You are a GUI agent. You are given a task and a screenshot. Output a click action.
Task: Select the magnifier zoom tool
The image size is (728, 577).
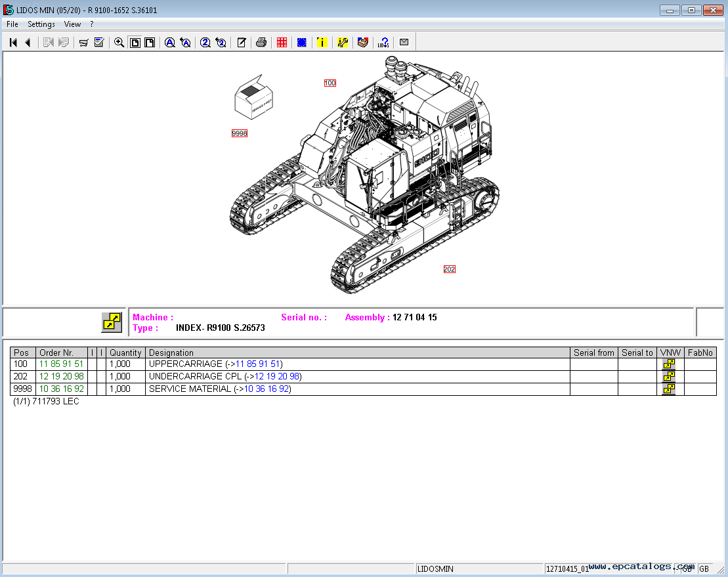(119, 43)
